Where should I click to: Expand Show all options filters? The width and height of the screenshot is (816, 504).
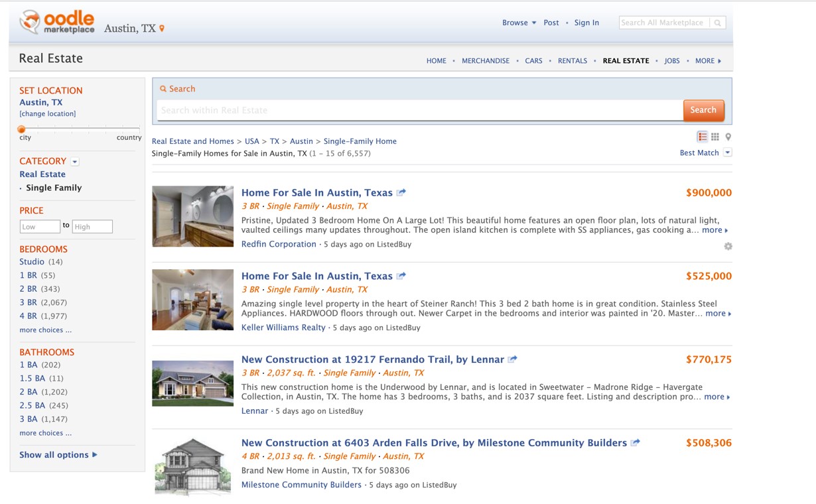[x=58, y=455]
